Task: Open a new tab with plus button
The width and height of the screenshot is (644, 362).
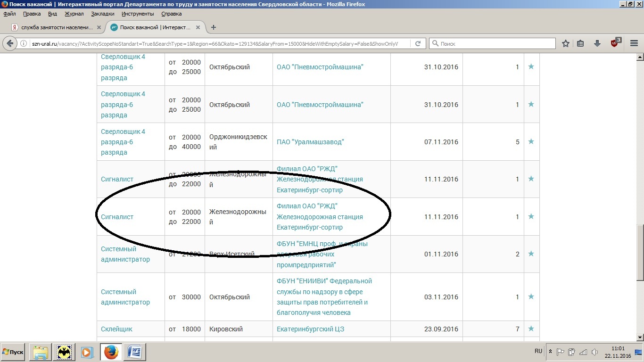Action: click(213, 27)
